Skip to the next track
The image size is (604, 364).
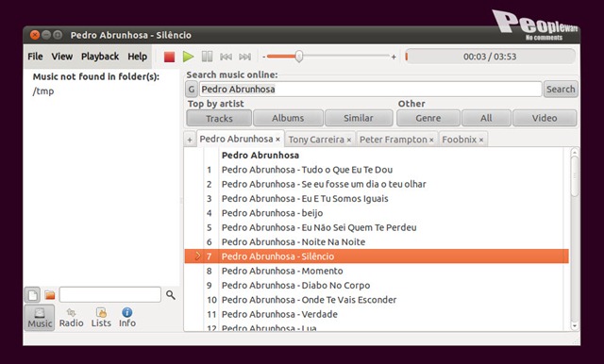(245, 57)
